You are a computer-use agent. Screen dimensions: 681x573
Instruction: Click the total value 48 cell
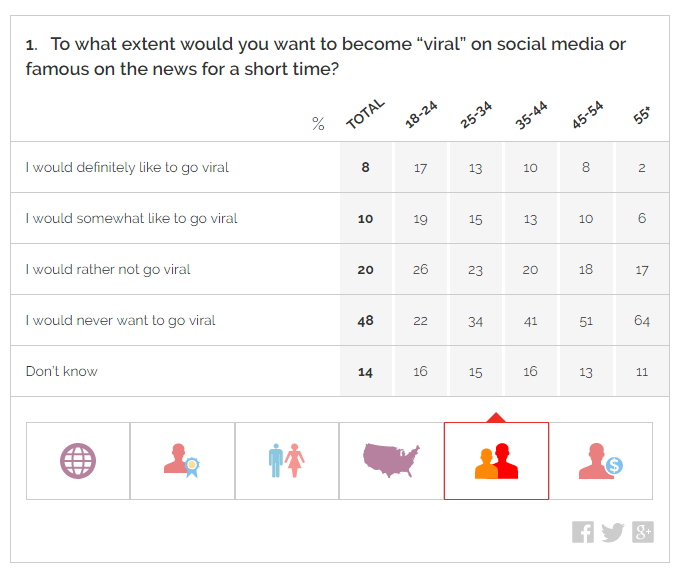pos(365,320)
